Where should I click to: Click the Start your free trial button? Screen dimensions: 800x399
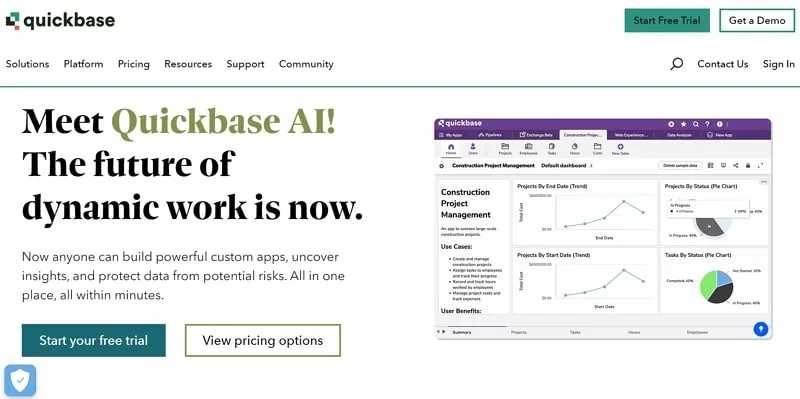click(x=93, y=340)
